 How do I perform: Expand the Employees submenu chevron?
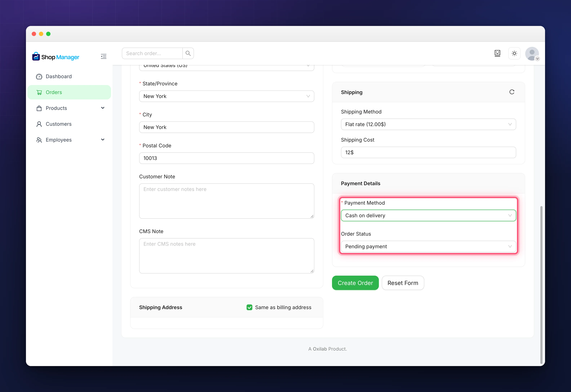point(103,139)
